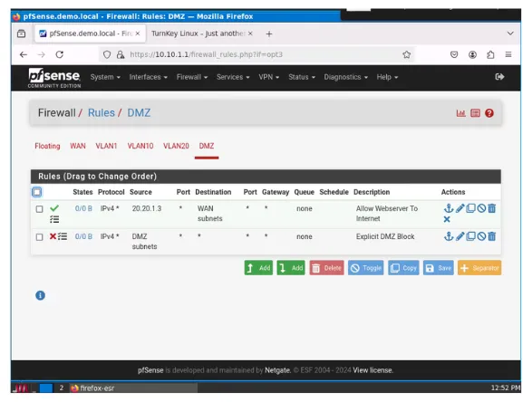The height and width of the screenshot is (402, 532).
Task: Click the orange Separator button
Action: coord(479,268)
